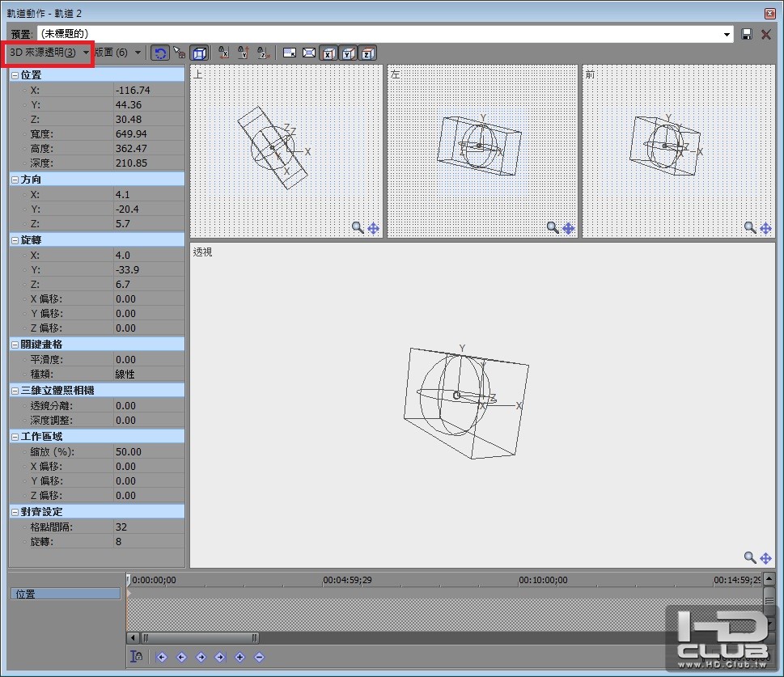Delete the preset with the red X
Image resolution: width=784 pixels, height=677 pixels.
pos(765,34)
